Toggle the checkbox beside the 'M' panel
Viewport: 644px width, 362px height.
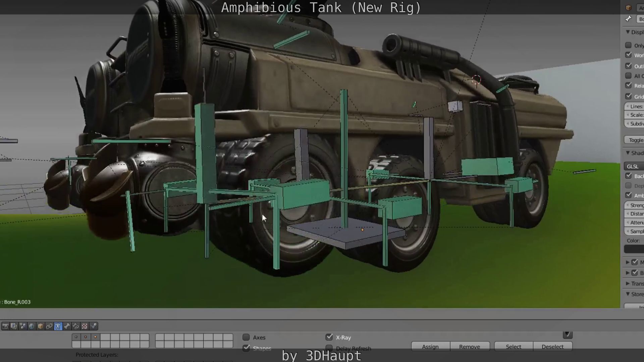click(x=635, y=262)
